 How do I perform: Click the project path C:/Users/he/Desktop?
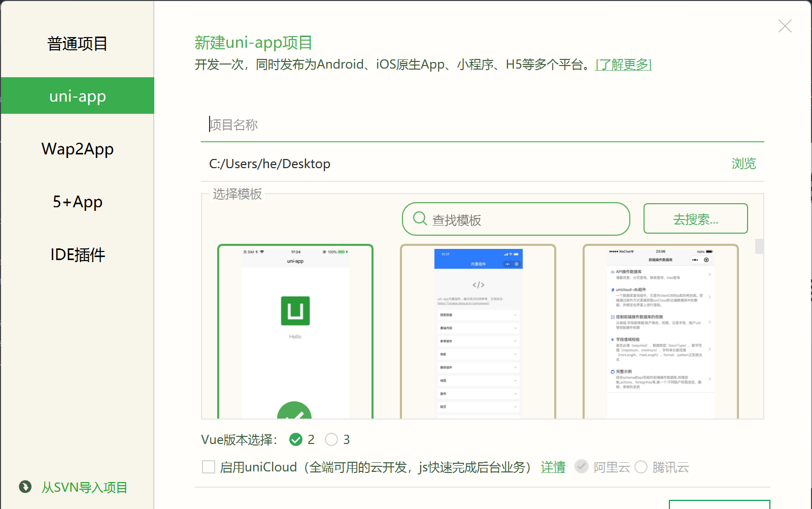[x=269, y=164]
